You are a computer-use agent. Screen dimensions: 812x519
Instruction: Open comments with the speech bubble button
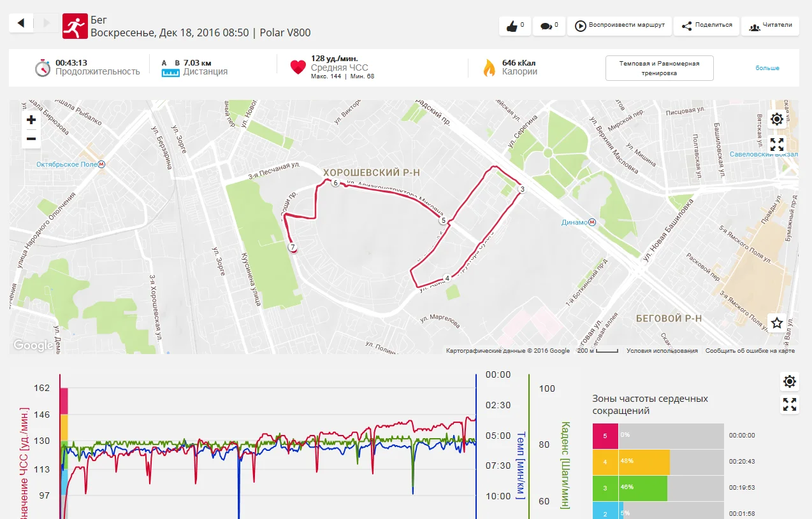click(548, 26)
